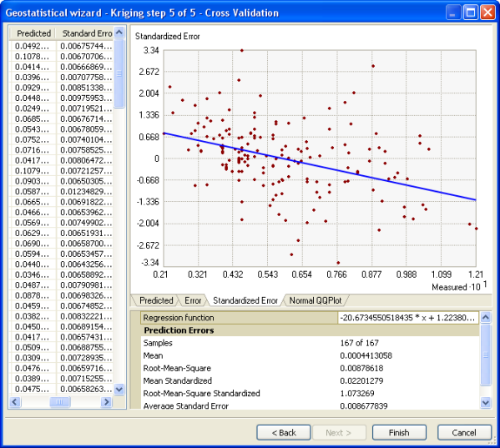Screen dimensions: 500x448
Task: Select the Mean row label
Action: [x=153, y=355]
